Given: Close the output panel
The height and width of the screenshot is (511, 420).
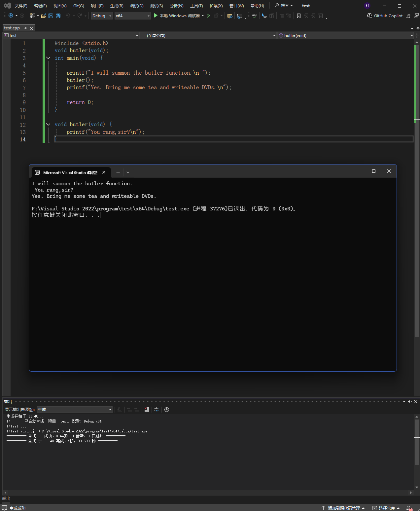Looking at the screenshot, I should (x=416, y=401).
